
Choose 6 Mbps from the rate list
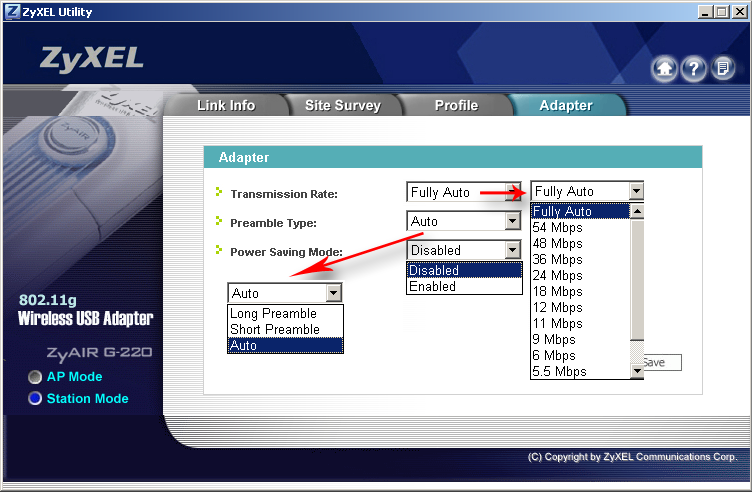tap(580, 355)
